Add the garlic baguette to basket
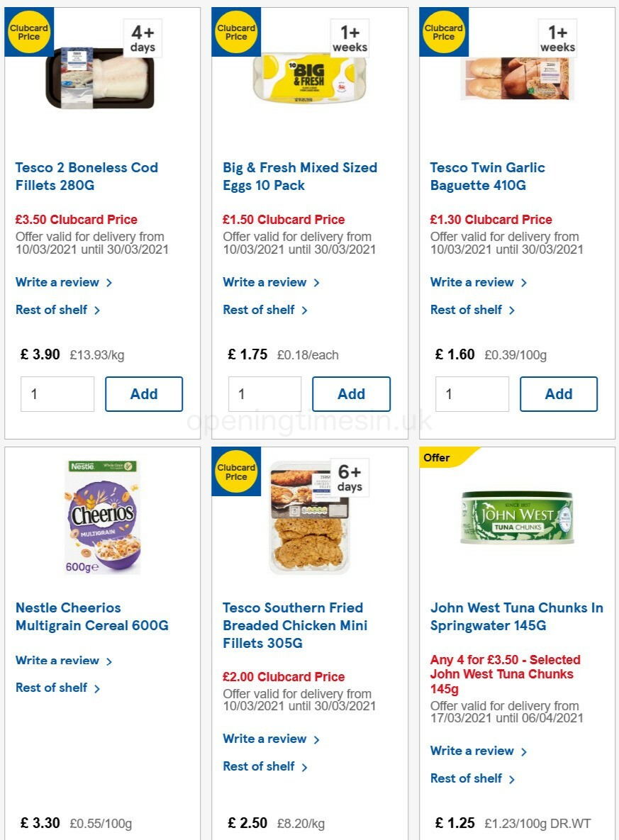The height and width of the screenshot is (840, 619). tap(559, 394)
